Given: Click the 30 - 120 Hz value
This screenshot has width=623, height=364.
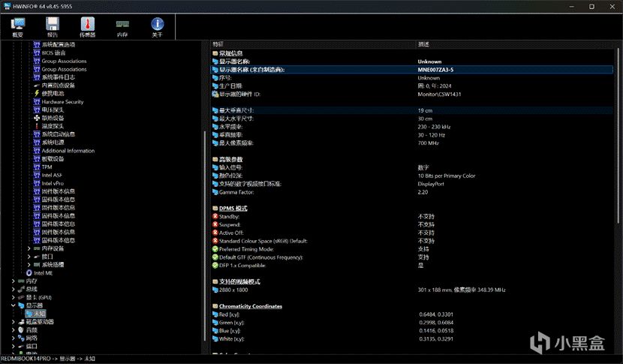Looking at the screenshot, I should [432, 135].
